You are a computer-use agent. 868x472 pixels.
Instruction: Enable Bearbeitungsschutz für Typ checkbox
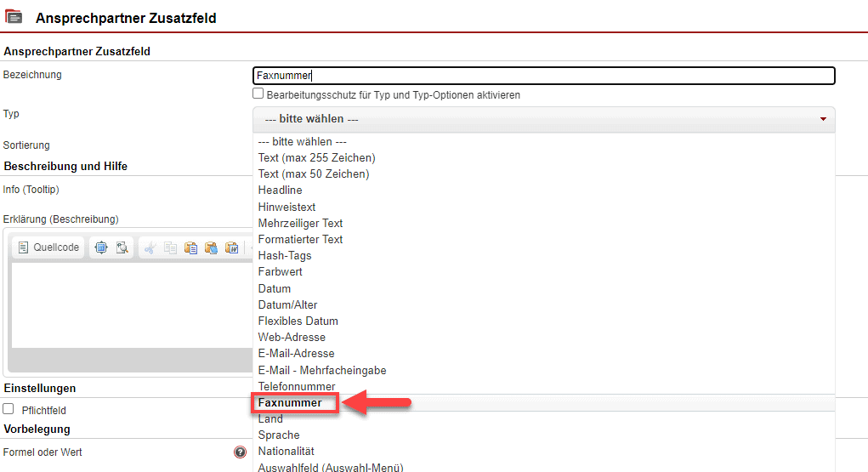pos(258,94)
